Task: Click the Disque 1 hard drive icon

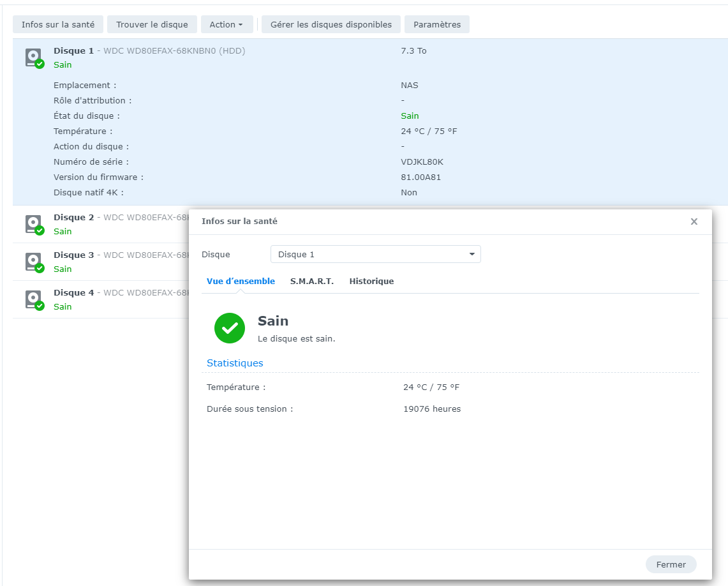Action: (34, 59)
